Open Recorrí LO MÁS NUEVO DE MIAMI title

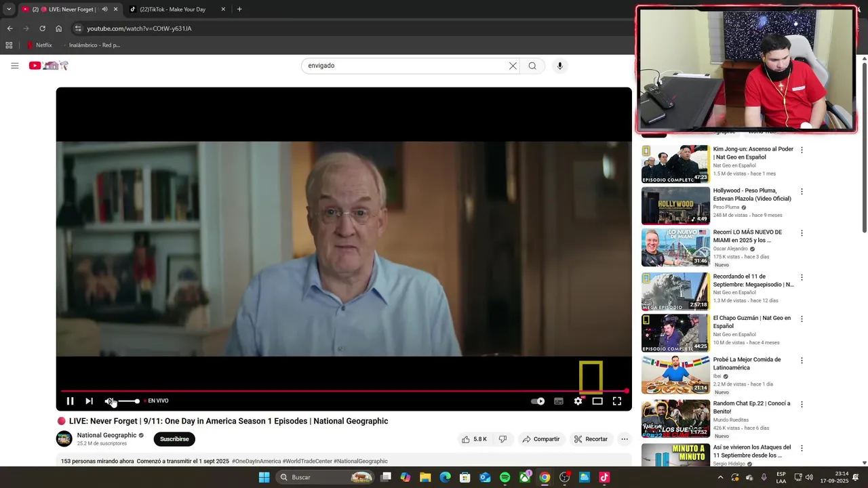747,236
